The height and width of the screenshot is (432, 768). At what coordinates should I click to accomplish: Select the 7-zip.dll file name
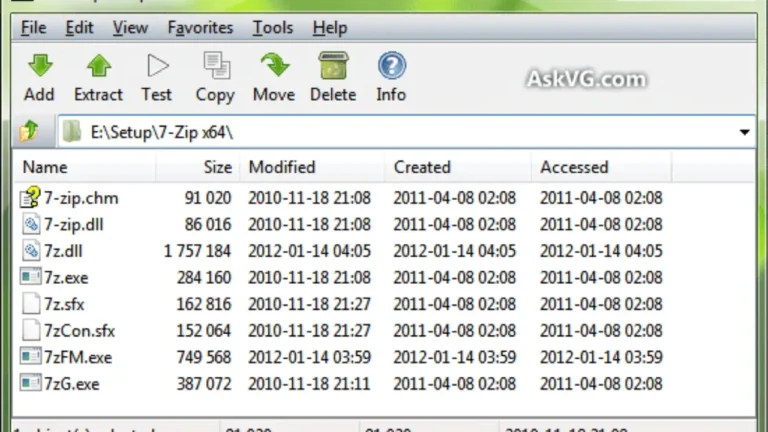(x=73, y=225)
